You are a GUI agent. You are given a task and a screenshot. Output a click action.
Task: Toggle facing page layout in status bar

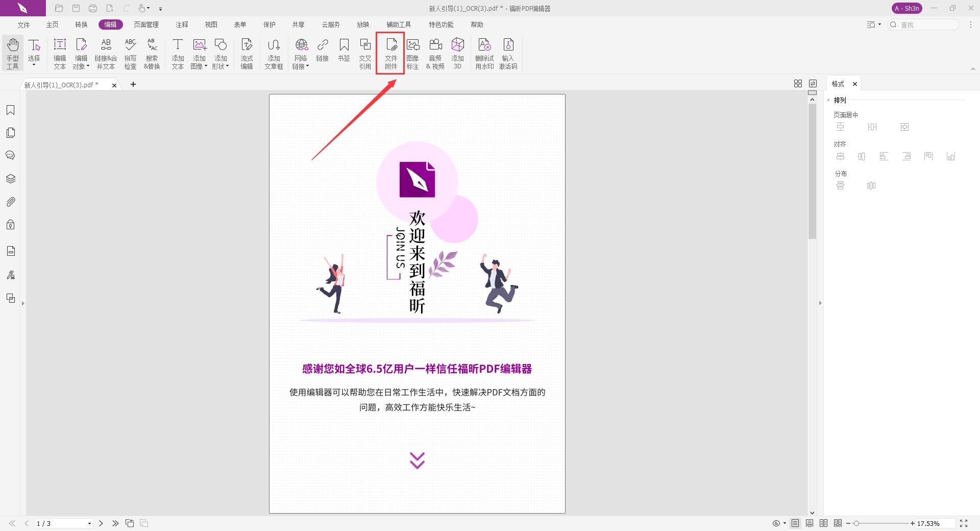(823, 523)
